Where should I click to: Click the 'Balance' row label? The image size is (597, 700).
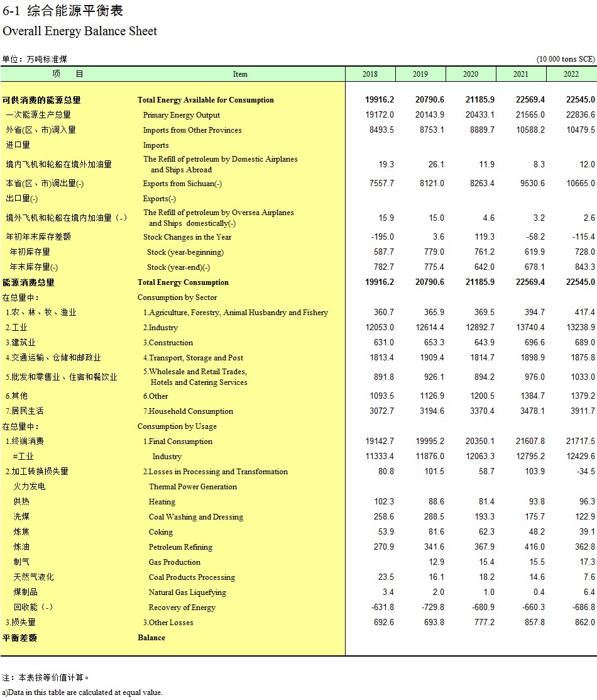[151, 638]
